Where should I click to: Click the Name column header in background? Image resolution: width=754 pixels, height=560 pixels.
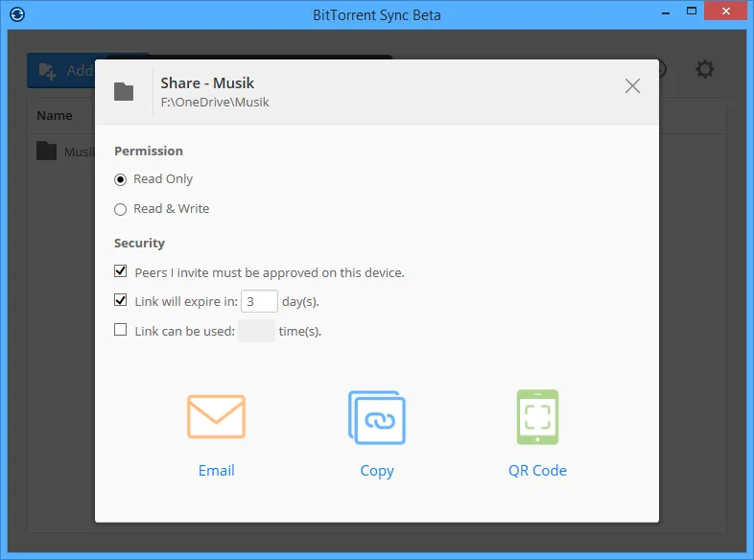coord(55,116)
